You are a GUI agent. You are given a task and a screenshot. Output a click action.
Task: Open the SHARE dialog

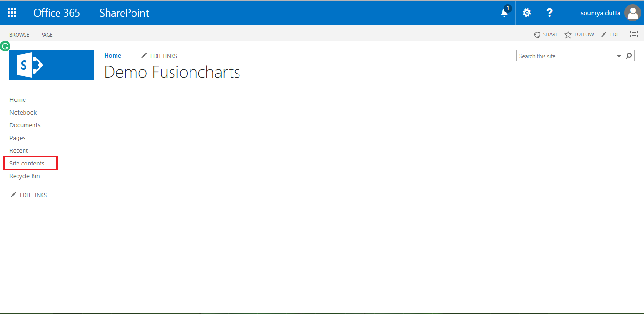coord(546,34)
